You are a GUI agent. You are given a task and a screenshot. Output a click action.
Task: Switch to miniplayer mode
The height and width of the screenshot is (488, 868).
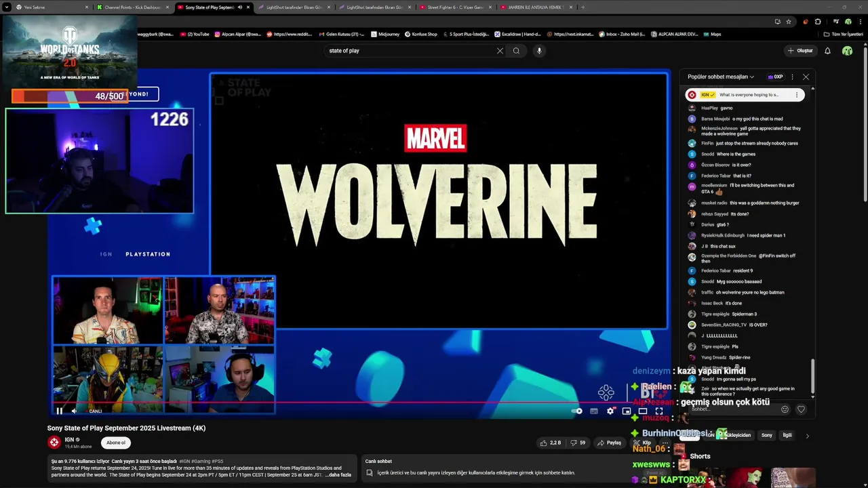(627, 411)
